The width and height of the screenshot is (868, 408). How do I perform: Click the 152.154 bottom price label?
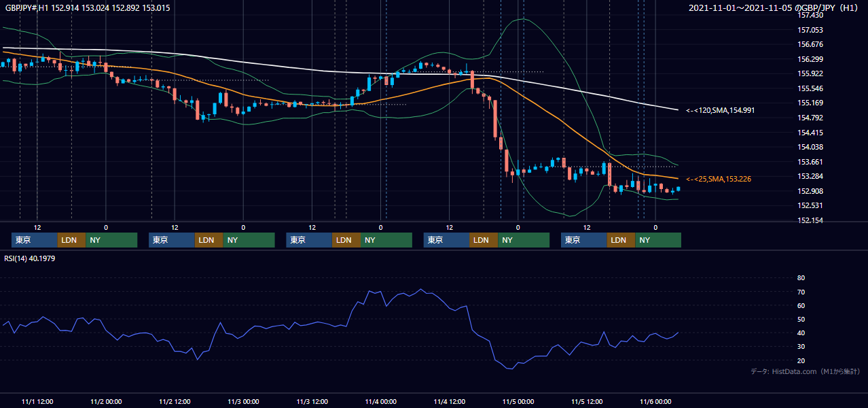tap(810, 220)
